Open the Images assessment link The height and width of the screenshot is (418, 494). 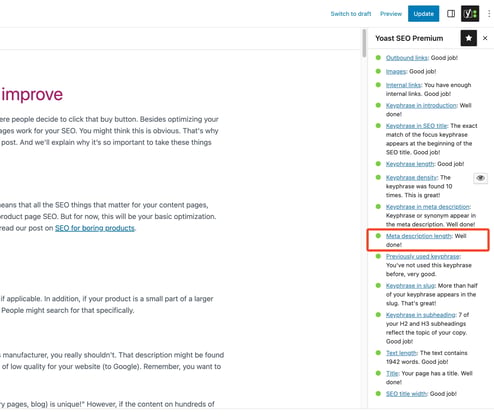[x=396, y=71]
